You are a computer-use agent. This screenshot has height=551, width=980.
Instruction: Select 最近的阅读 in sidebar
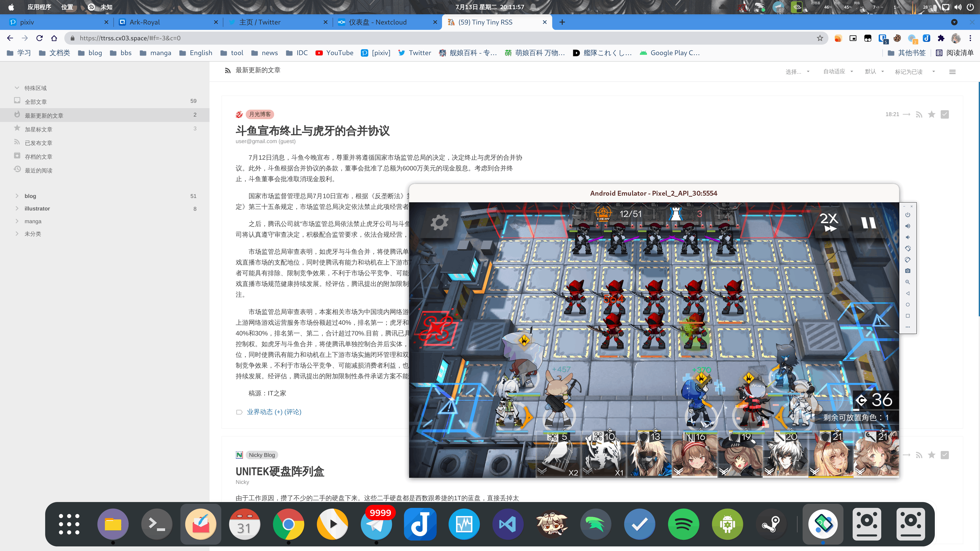pos(105,170)
